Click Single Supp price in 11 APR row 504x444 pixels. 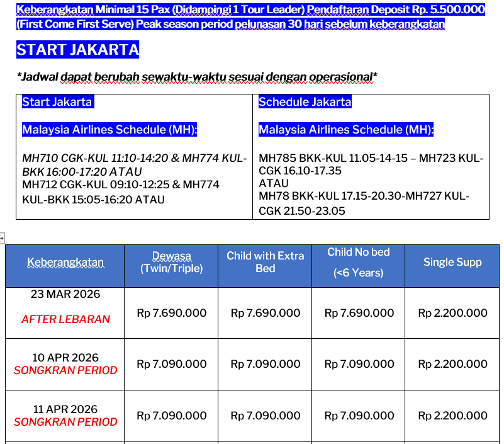(452, 416)
